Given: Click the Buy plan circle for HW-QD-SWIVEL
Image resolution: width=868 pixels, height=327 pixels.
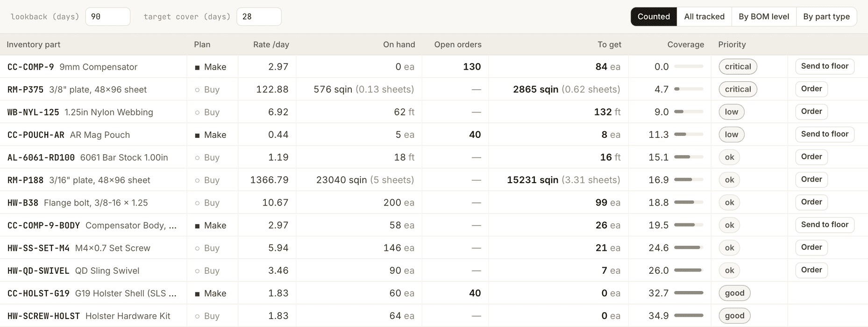Looking at the screenshot, I should coord(197,271).
